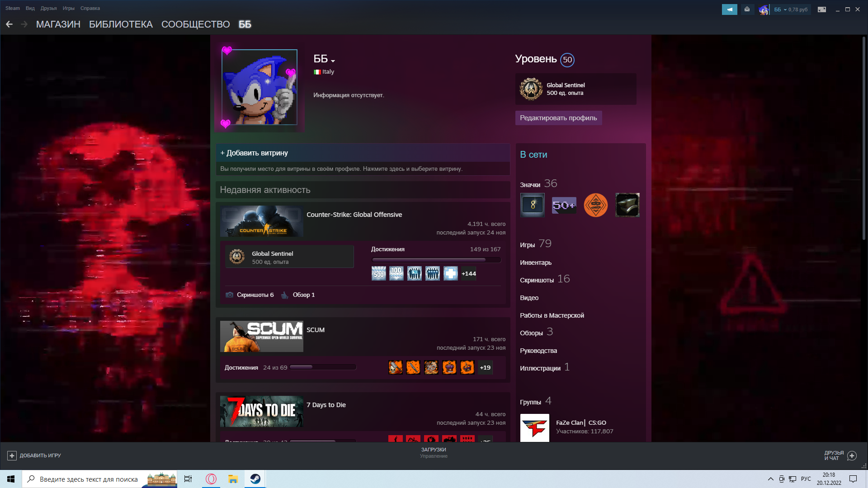Show hidden system tray icons
868x488 pixels.
click(770, 479)
